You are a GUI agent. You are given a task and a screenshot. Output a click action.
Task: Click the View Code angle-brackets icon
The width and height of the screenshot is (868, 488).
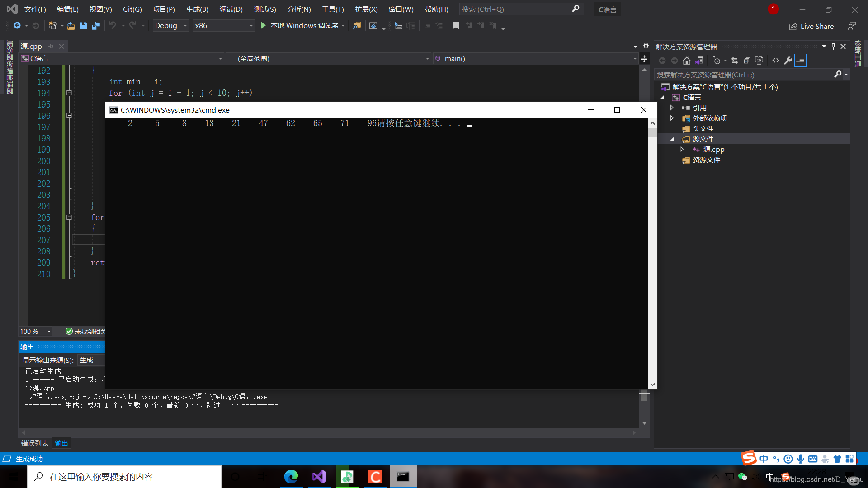tap(776, 61)
